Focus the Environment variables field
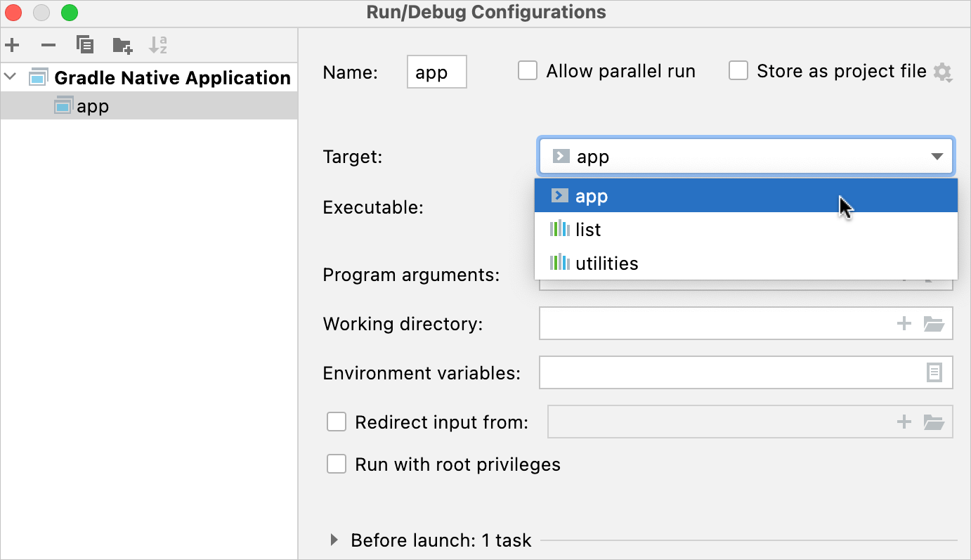 click(x=746, y=372)
